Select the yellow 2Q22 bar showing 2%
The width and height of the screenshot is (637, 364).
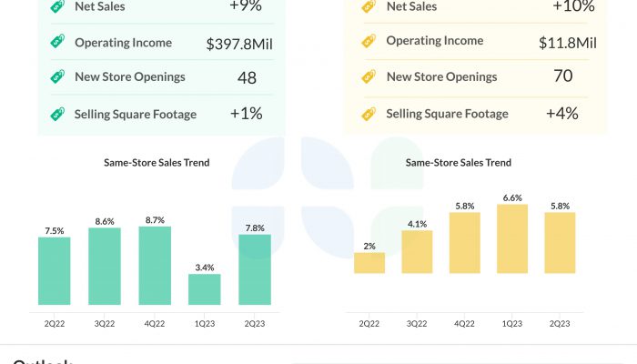pos(369,263)
